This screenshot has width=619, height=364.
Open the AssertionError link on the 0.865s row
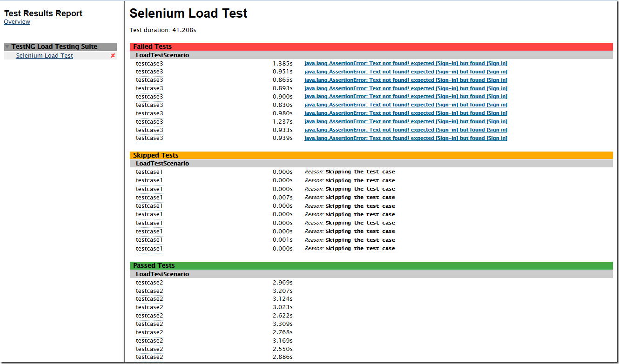(x=405, y=80)
